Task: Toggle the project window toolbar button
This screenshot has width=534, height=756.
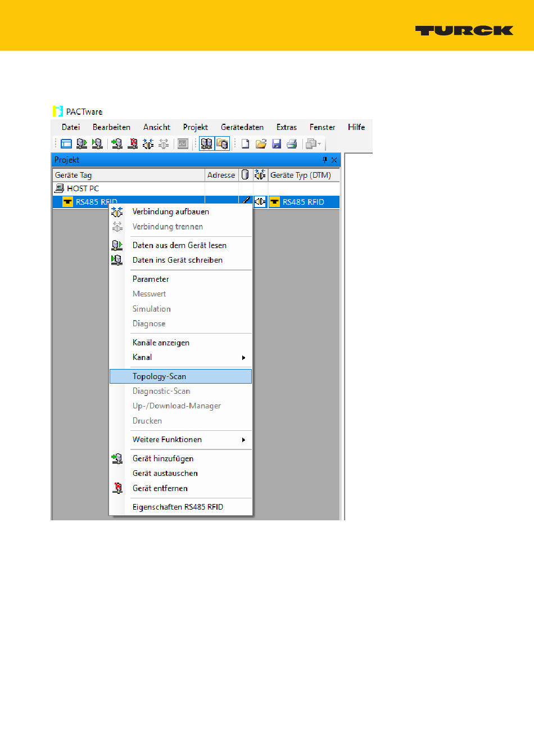Action: pyautogui.click(x=207, y=144)
